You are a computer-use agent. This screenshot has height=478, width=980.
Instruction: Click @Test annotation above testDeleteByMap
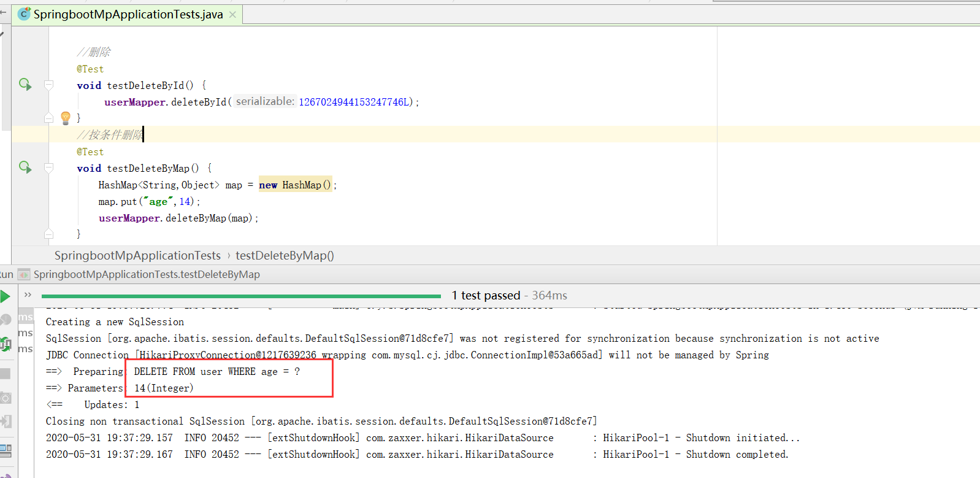(x=90, y=152)
